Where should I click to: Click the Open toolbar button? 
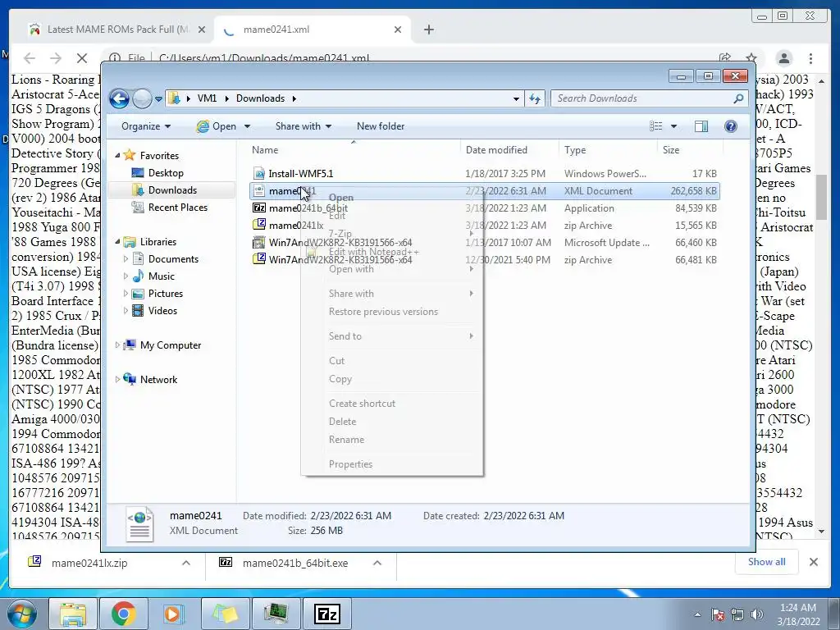217,126
